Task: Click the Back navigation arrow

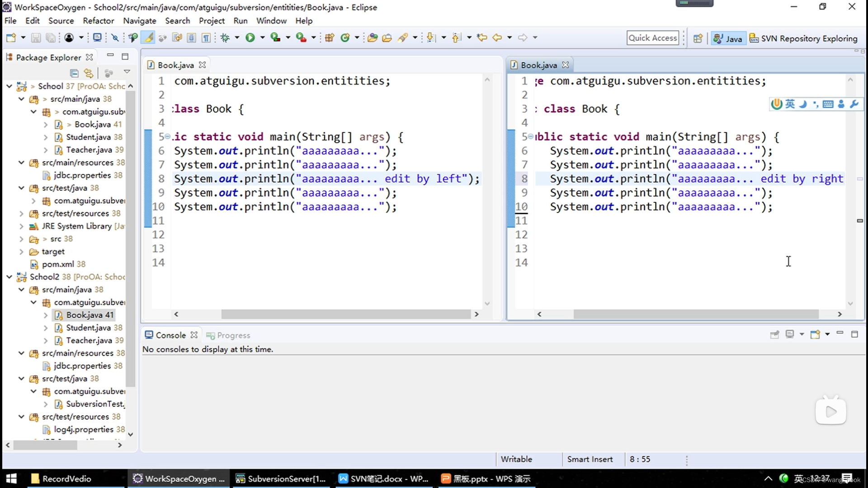Action: coord(497,38)
